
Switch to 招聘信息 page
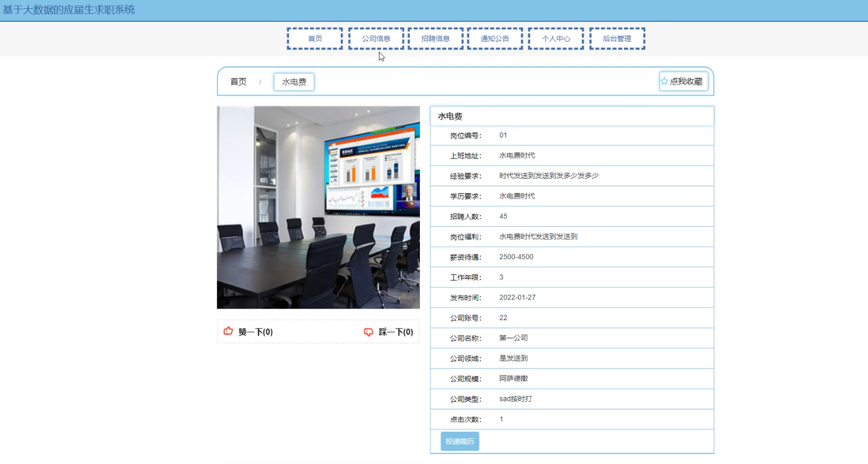435,37
